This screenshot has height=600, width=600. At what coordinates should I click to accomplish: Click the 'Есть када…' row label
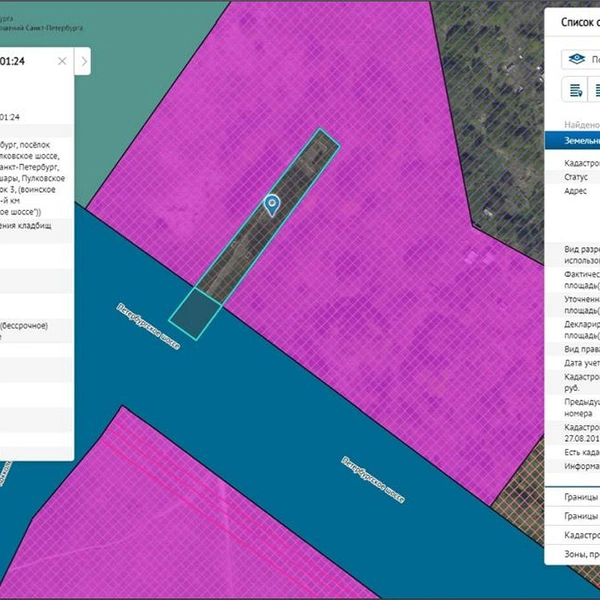[x=582, y=452]
